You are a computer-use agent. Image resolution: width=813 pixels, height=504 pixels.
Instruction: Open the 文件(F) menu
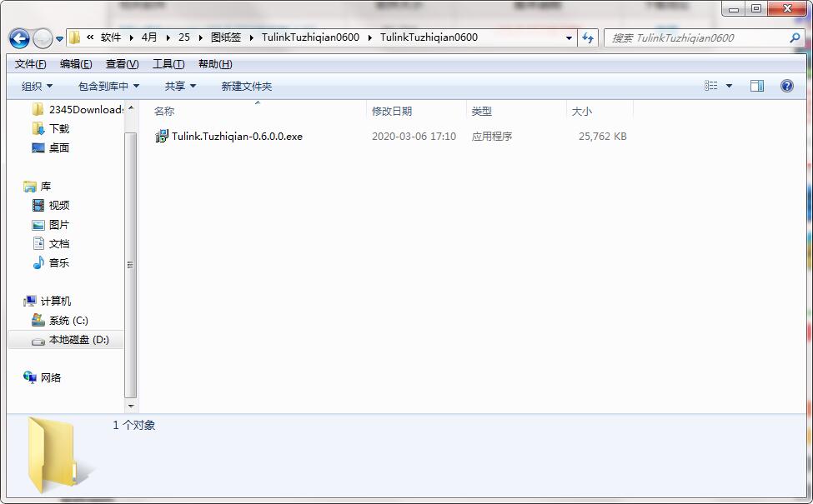31,63
